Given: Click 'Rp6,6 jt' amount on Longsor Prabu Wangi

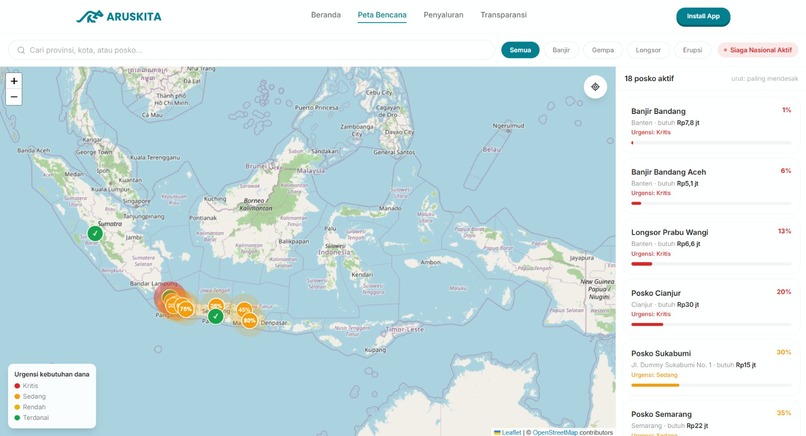Looking at the screenshot, I should pos(688,244).
